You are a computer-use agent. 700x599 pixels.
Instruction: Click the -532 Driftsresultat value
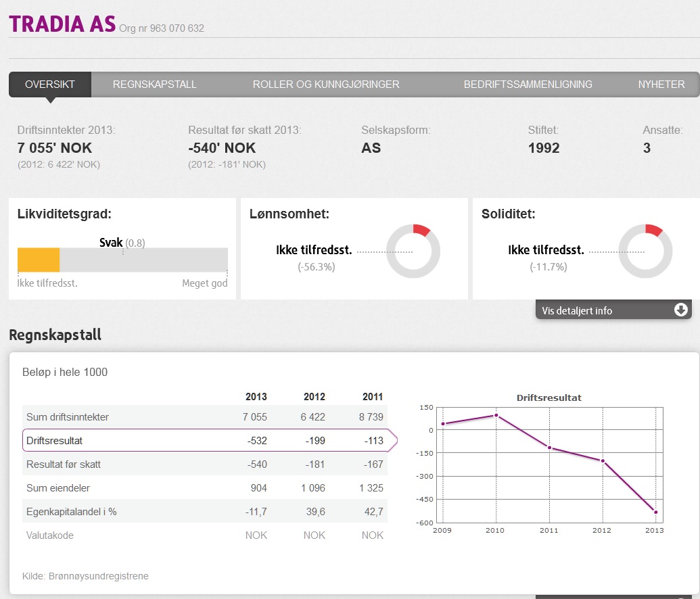tap(257, 441)
